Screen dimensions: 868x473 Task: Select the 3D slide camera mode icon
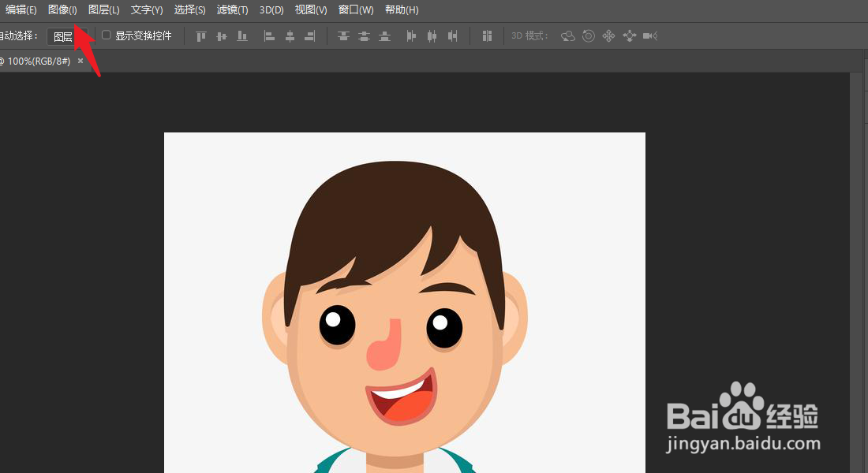[630, 36]
